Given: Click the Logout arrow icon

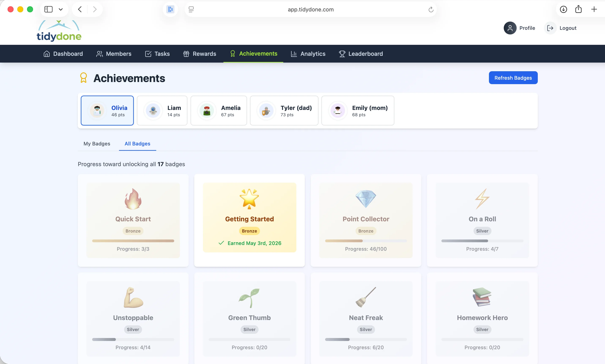Looking at the screenshot, I should 550,28.
